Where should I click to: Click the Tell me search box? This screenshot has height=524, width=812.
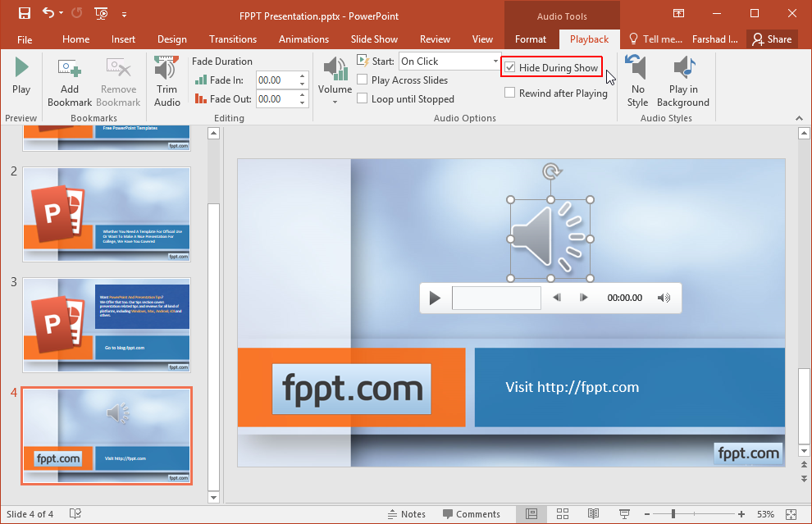(x=655, y=39)
